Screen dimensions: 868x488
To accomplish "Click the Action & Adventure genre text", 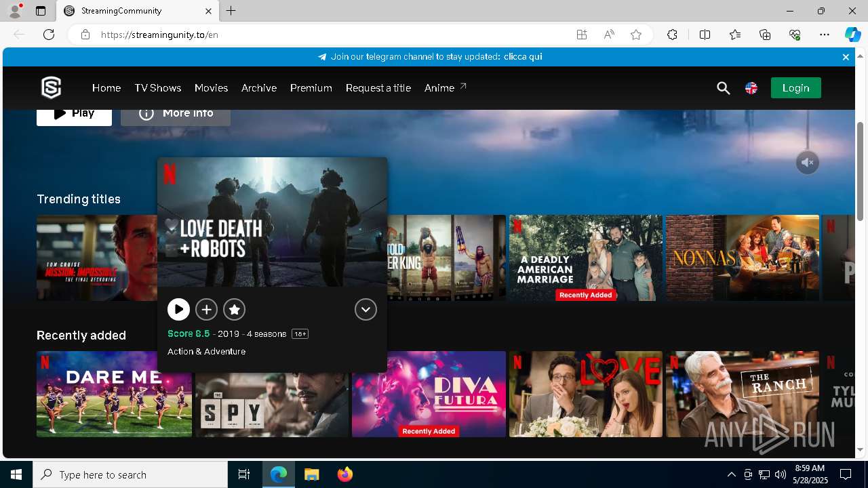I will pos(206,352).
